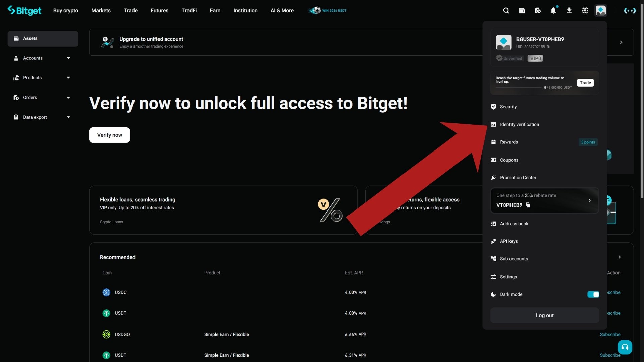The height and width of the screenshot is (362, 644).
Task: Click the Win 2026 USDT promo banner
Action: coord(328,11)
